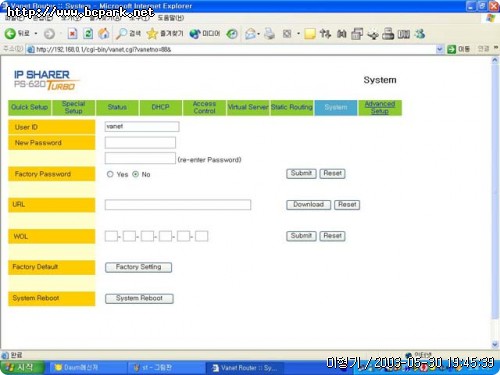Select the Yes radio for Factory Password

click(110, 174)
